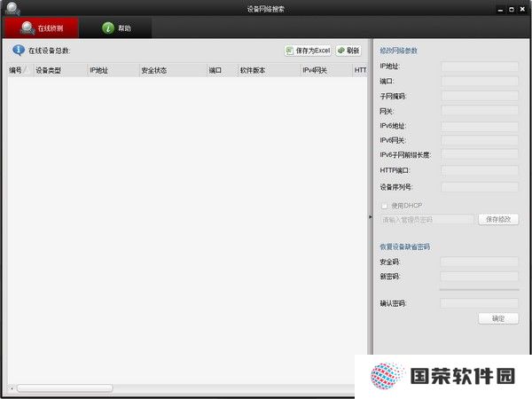Sort by the partially visible HTT column header
The width and height of the screenshot is (532, 399).
[360, 70]
